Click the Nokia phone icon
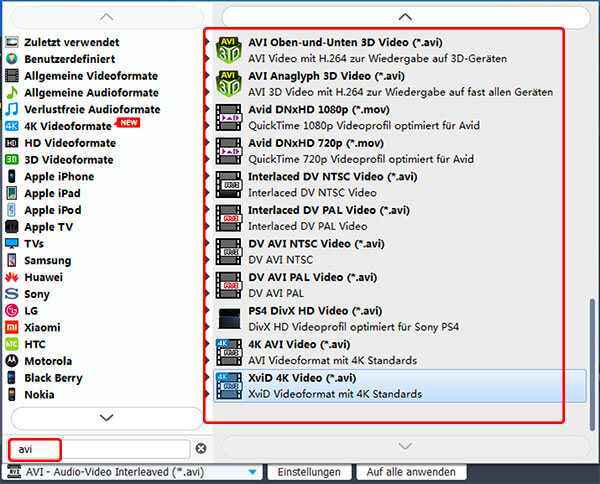Screen dimensions: 600x484 12,394
